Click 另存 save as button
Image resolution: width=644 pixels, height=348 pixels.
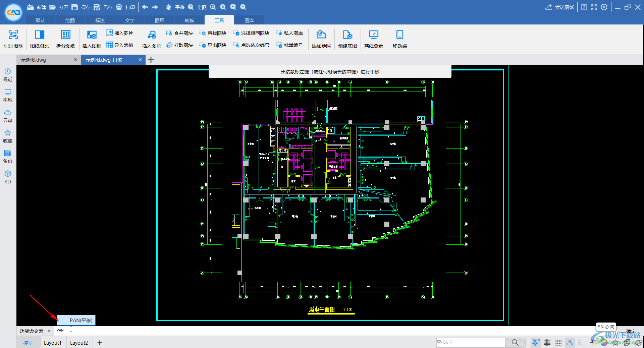pyautogui.click(x=103, y=7)
